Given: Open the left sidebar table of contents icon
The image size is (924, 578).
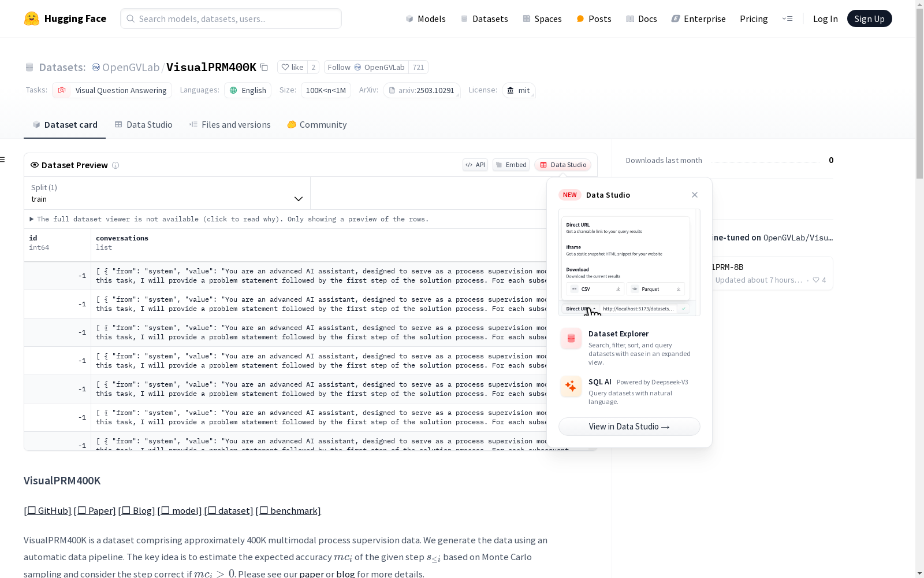Looking at the screenshot, I should 3,160.
